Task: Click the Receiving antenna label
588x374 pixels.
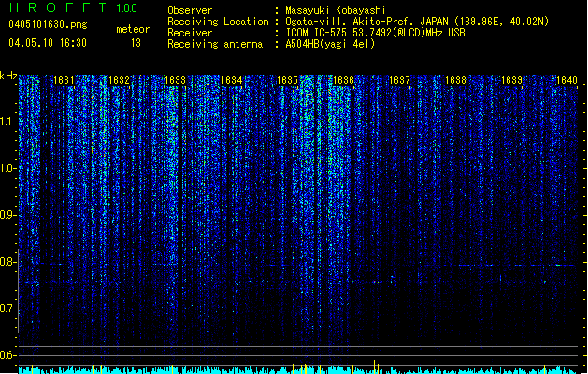Action: (215, 44)
